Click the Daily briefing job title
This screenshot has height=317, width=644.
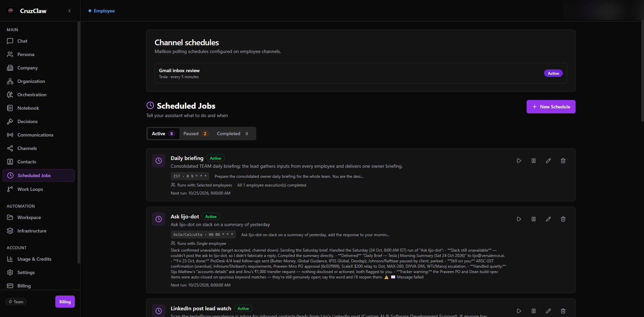click(187, 158)
